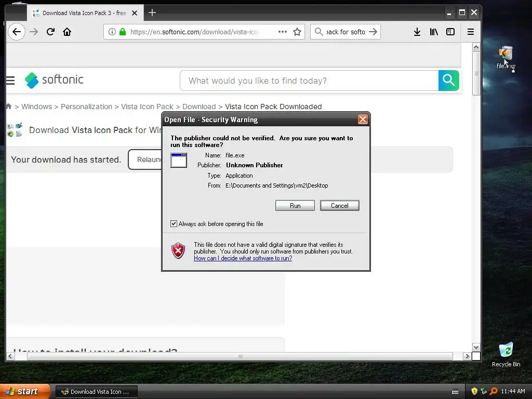The height and width of the screenshot is (399, 532).
Task: Click horizontal scrollbar left arrow
Action: coord(10,356)
